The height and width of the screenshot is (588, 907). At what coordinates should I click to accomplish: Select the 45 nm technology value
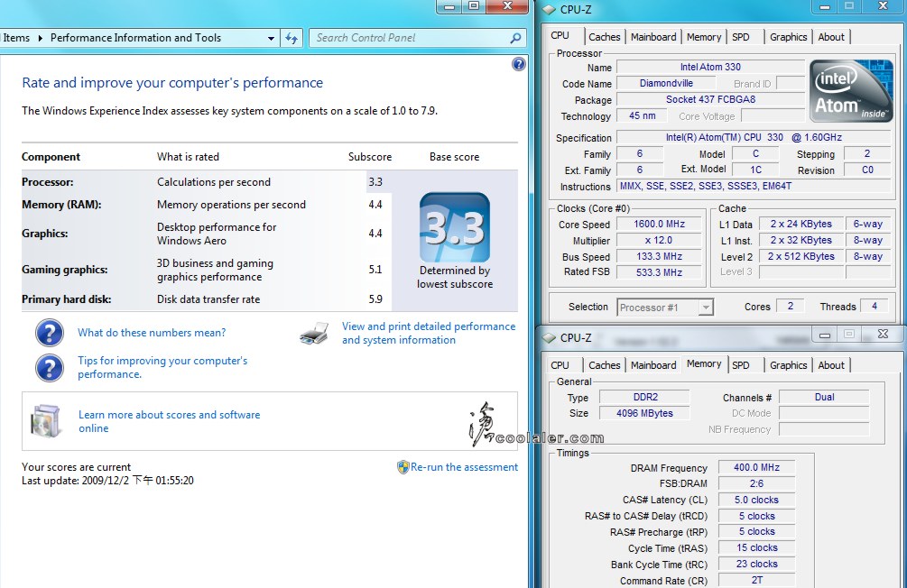(x=642, y=115)
